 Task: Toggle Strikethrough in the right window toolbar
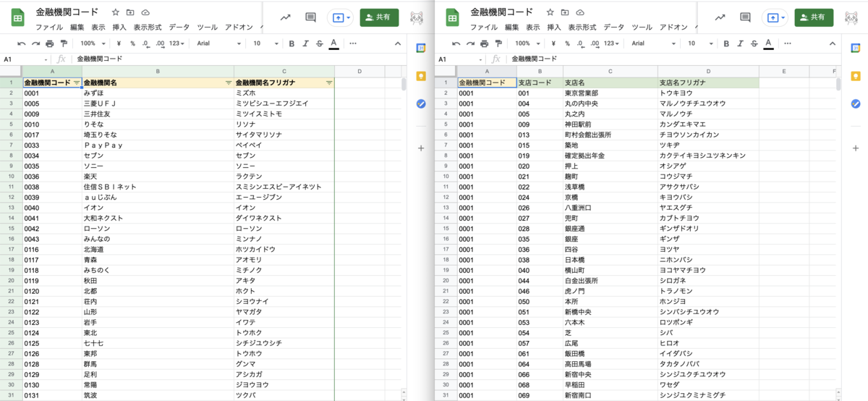coord(754,43)
